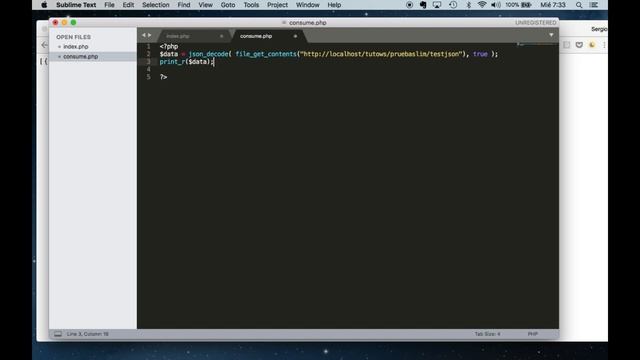Click the yellow extension icon in browser

[592, 45]
